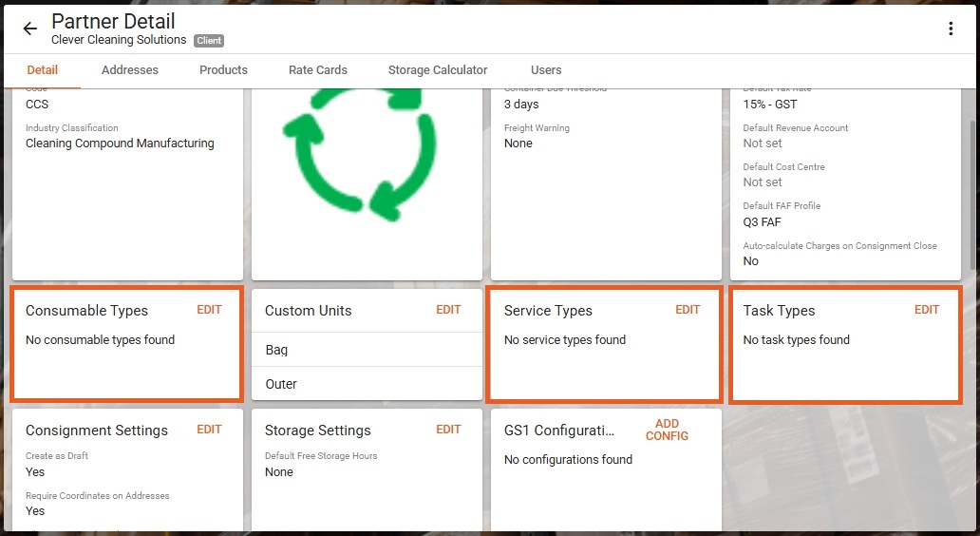Image resolution: width=980 pixels, height=536 pixels.
Task: Open the Products tab
Action: (x=223, y=70)
